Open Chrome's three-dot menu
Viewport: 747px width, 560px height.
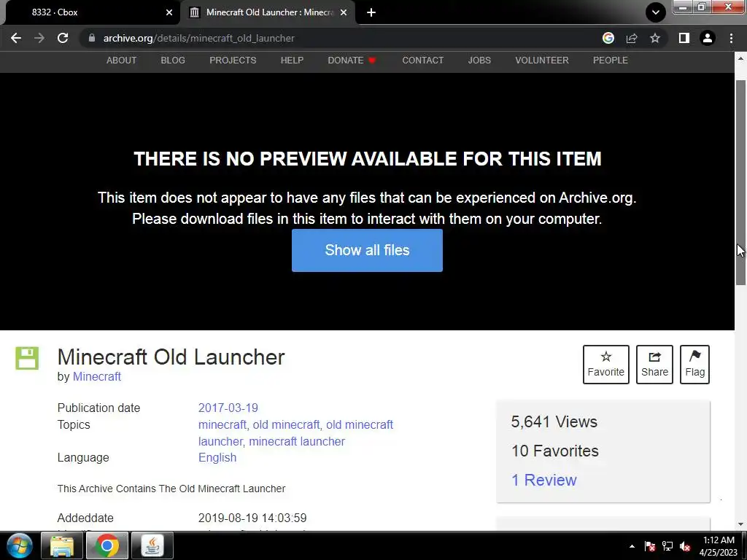coord(731,38)
